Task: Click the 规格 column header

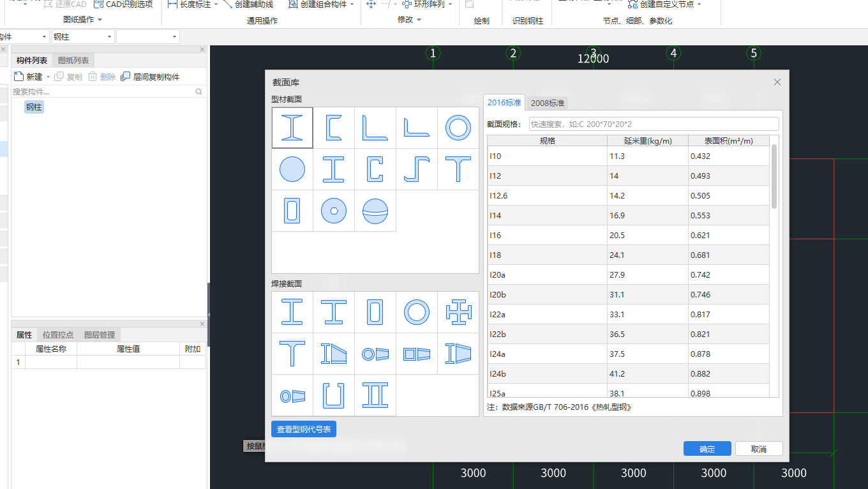Action: [548, 140]
